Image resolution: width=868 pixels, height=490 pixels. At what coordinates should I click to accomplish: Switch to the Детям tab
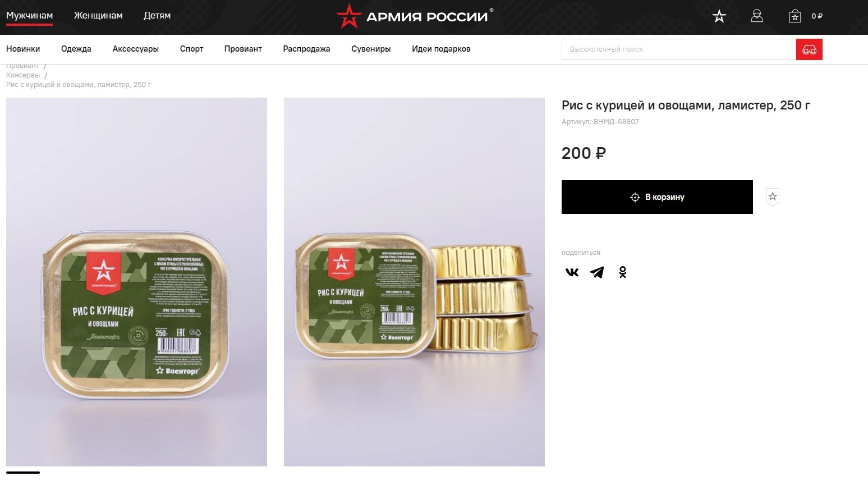click(157, 16)
